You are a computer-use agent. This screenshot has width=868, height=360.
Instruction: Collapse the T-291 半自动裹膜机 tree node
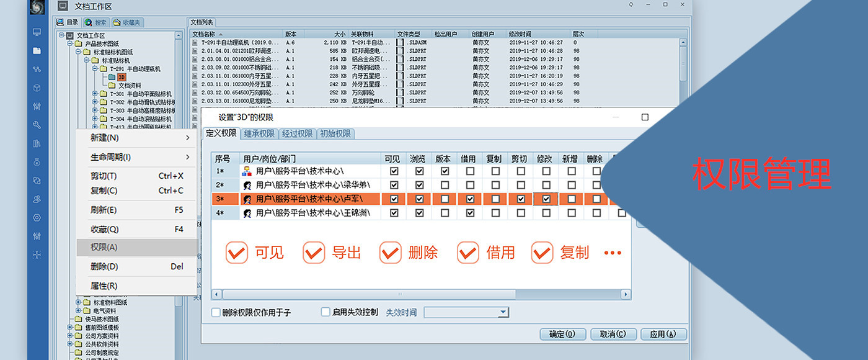[95, 69]
